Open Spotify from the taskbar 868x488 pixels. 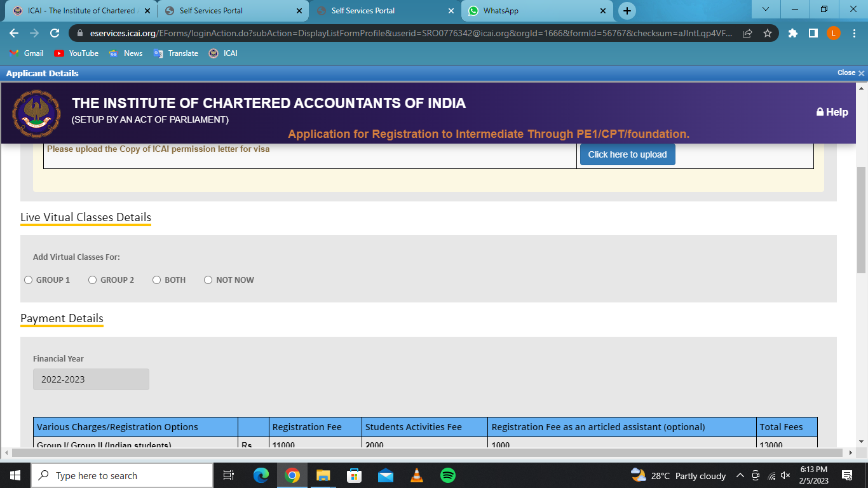pos(448,475)
